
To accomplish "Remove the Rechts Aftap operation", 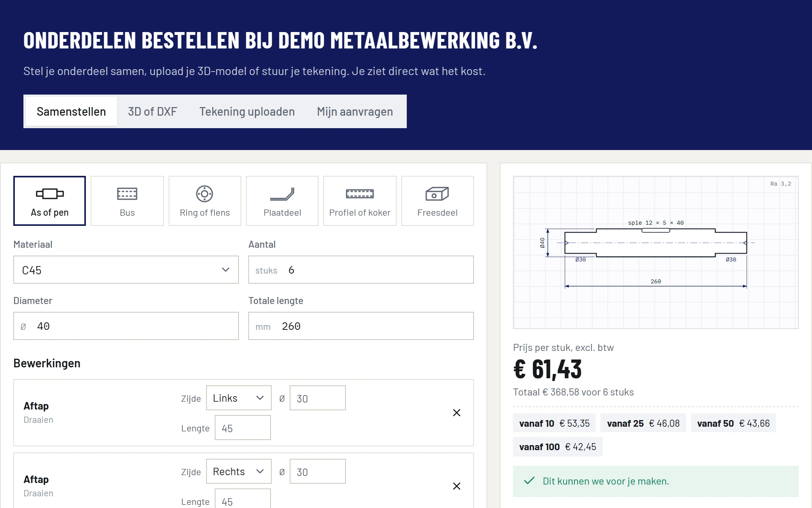I will 457,486.
